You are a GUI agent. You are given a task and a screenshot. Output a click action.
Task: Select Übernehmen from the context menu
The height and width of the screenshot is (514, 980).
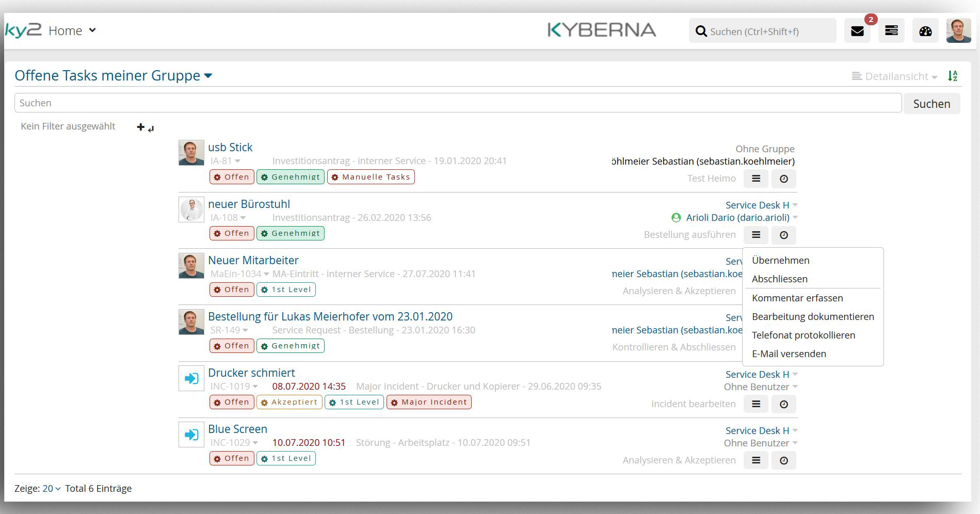point(780,260)
